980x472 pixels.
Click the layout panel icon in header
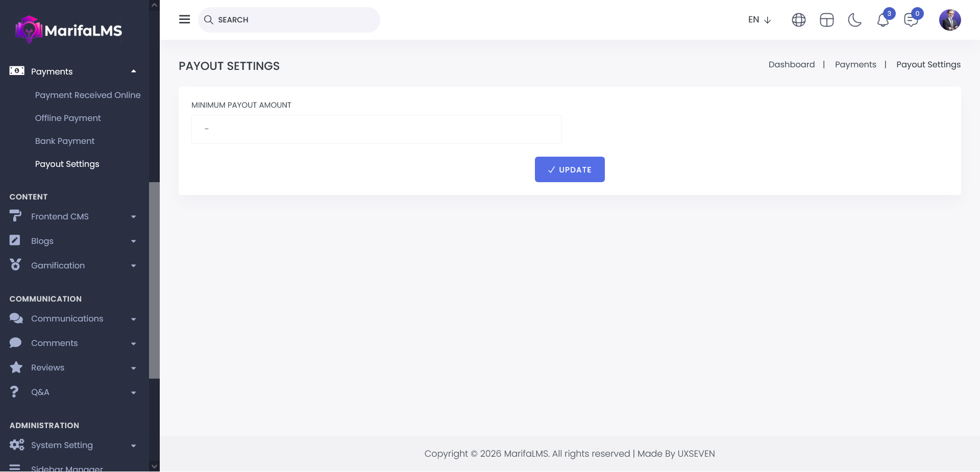pyautogui.click(x=826, y=20)
